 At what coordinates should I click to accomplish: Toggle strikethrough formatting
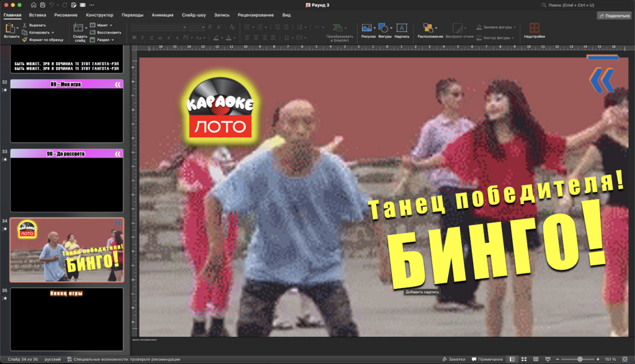click(160, 38)
